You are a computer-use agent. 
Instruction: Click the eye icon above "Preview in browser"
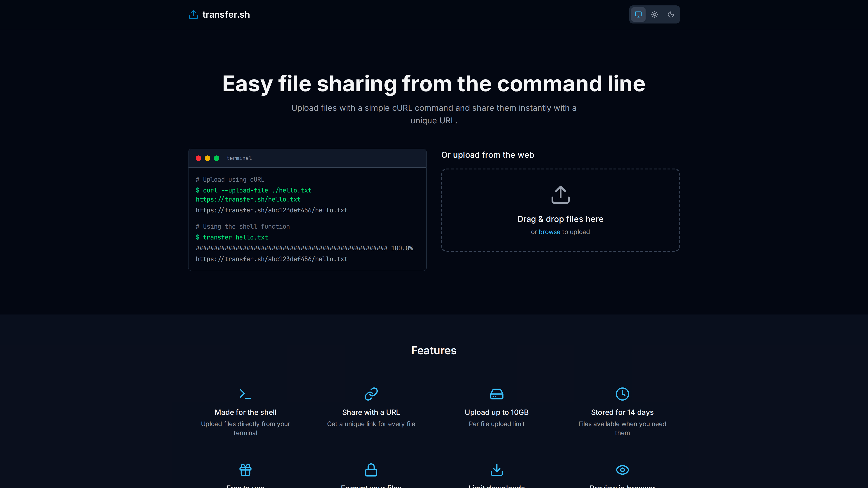point(622,470)
